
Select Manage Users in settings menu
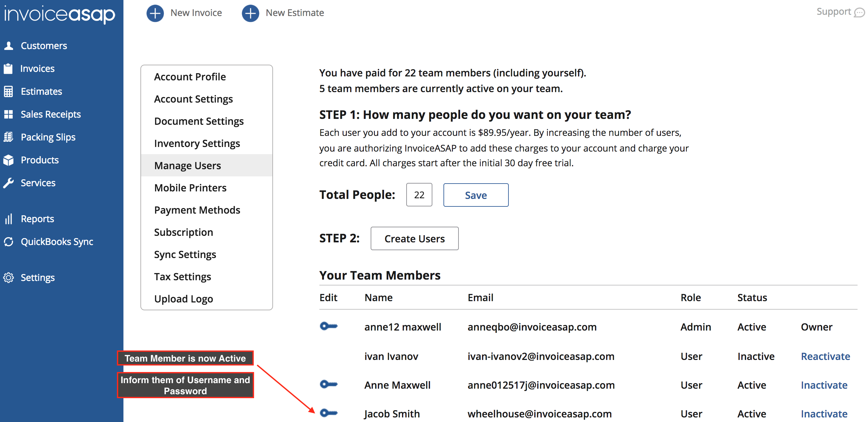(x=187, y=166)
